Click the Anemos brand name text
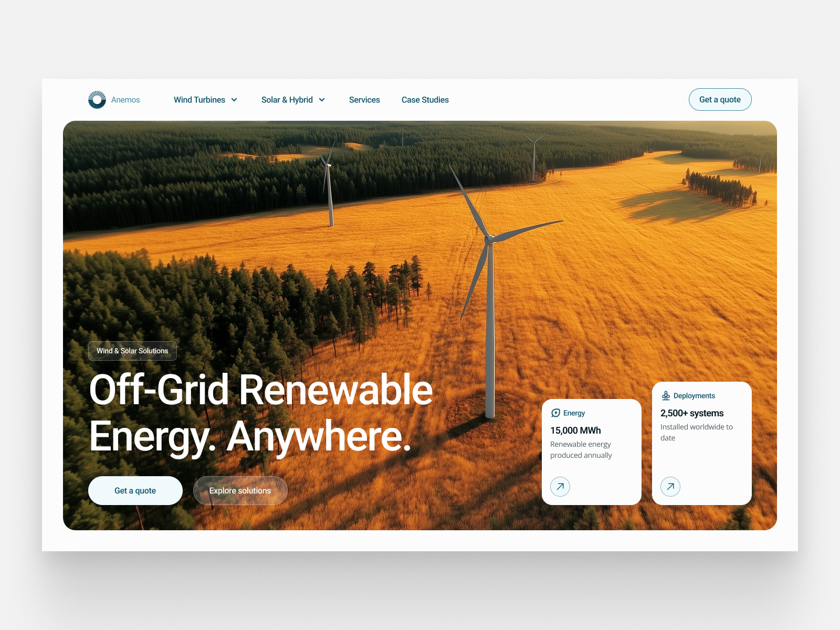Image resolution: width=840 pixels, height=630 pixels. (x=125, y=100)
